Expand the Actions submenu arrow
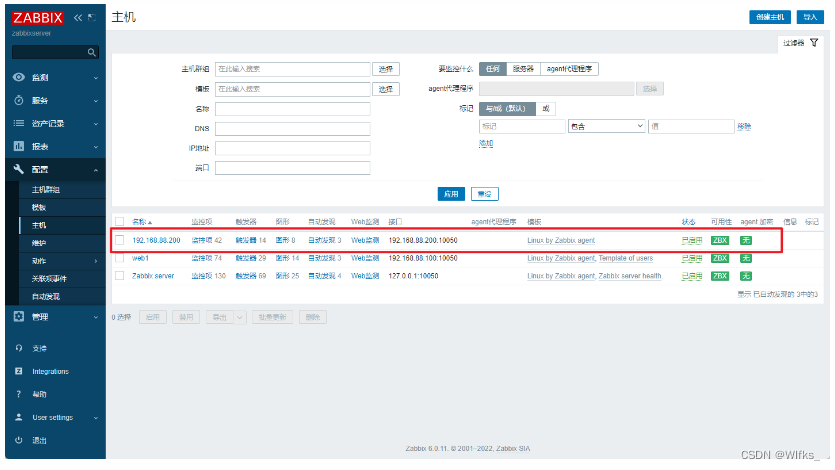Viewport: 835px width, 470px height. pos(96,261)
